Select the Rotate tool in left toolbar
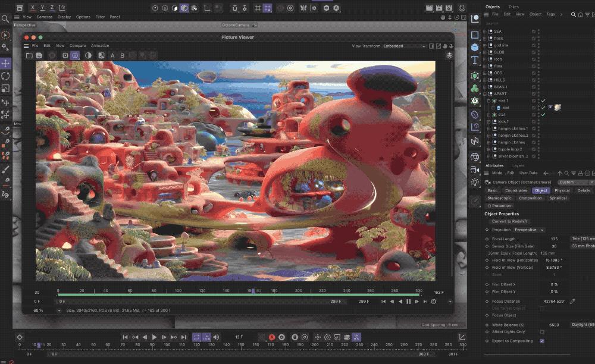Viewport: 595px width, 364px height. [5, 76]
